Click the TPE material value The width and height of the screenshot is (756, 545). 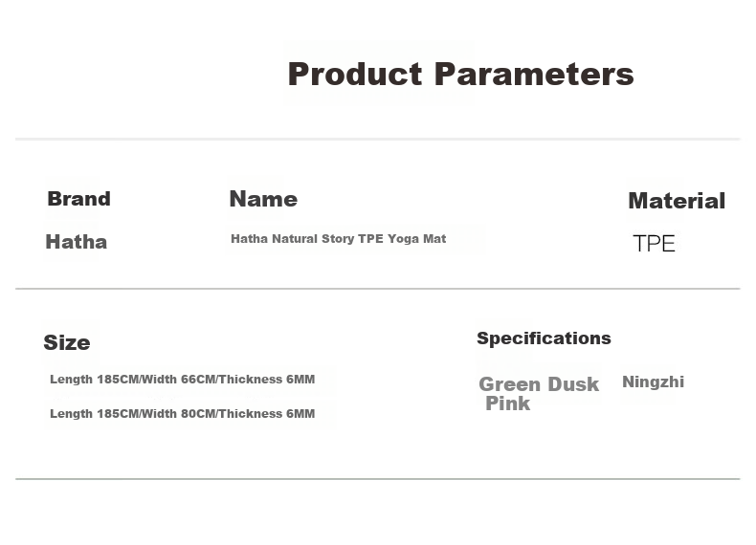(x=654, y=244)
